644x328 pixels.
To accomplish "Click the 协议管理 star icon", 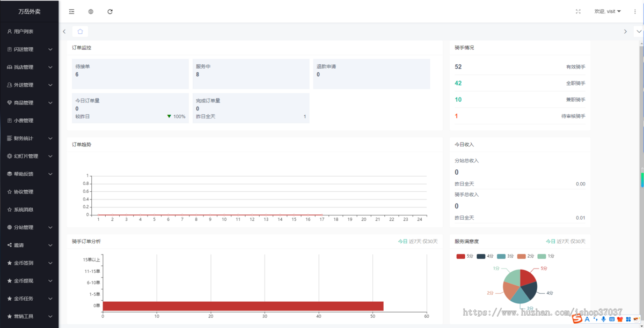I will tap(10, 191).
